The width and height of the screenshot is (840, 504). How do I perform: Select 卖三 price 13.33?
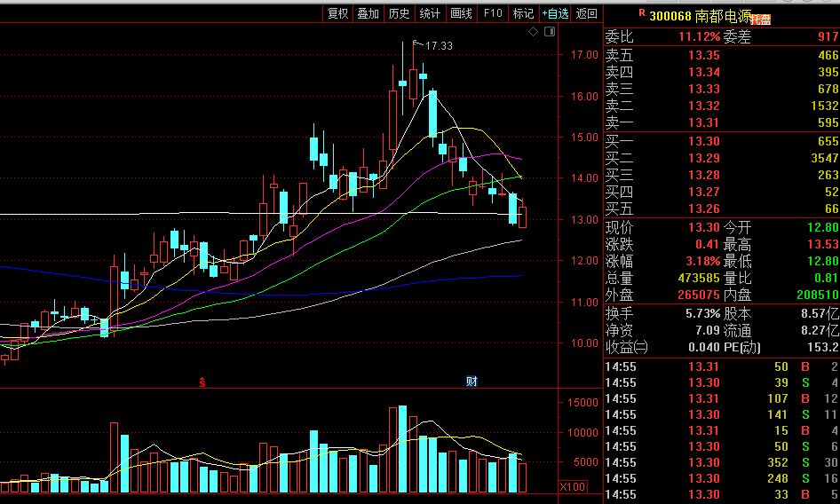click(704, 89)
